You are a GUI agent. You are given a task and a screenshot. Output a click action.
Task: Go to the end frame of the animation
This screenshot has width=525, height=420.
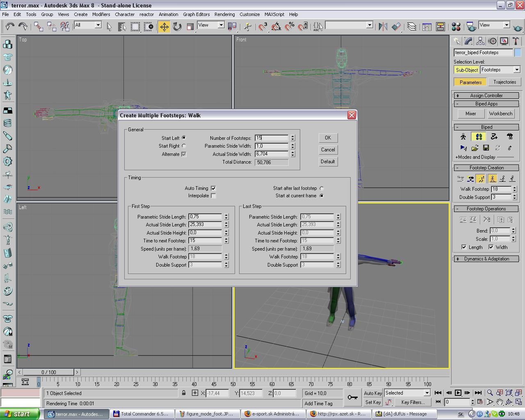point(478,393)
